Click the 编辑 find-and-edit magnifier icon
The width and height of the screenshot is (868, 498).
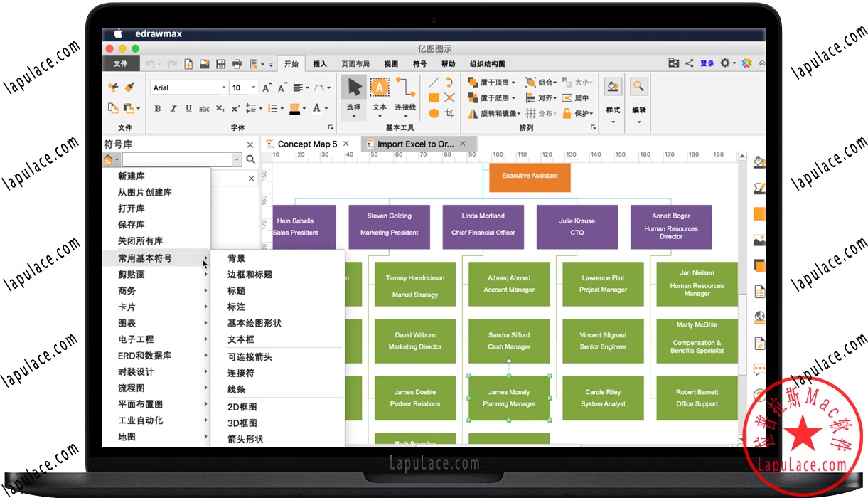click(x=638, y=85)
